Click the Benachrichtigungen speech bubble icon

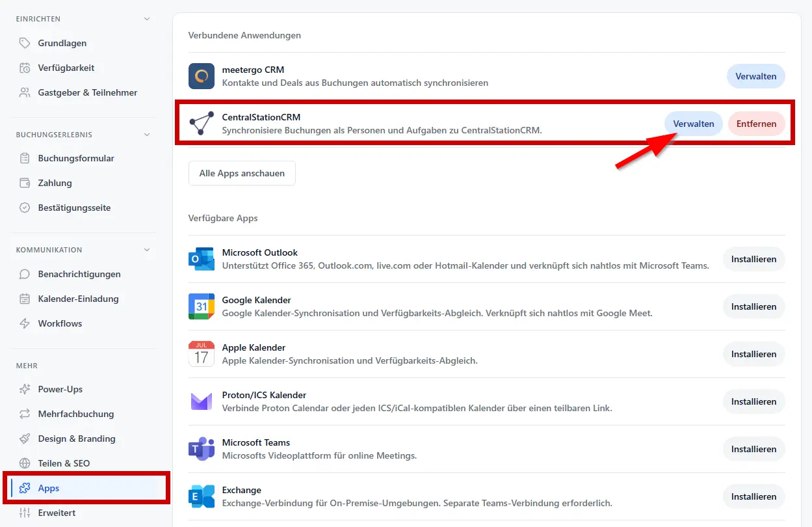tap(25, 274)
